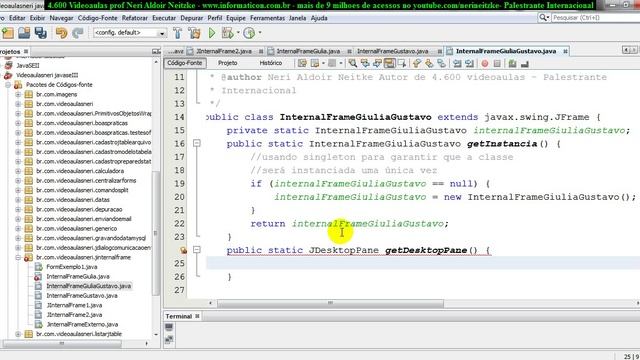
Task: Open the config default combo box
Action: (x=130, y=33)
